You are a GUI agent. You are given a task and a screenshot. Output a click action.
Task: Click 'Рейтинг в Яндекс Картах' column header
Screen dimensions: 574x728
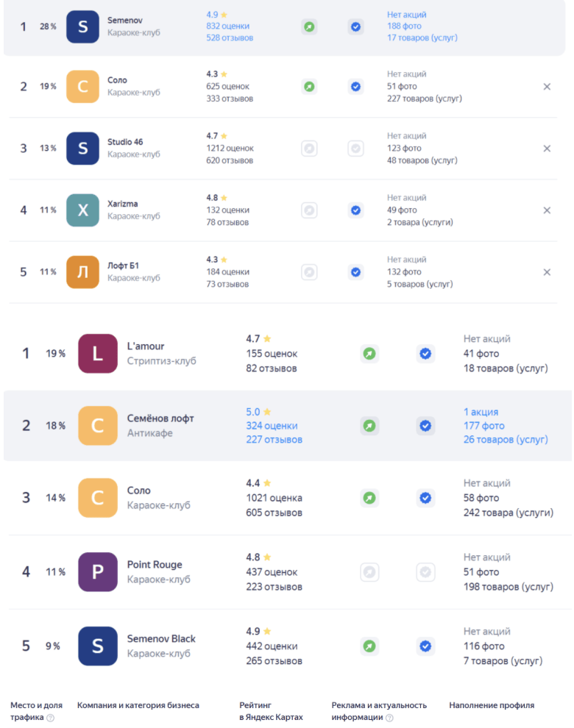[271, 711]
